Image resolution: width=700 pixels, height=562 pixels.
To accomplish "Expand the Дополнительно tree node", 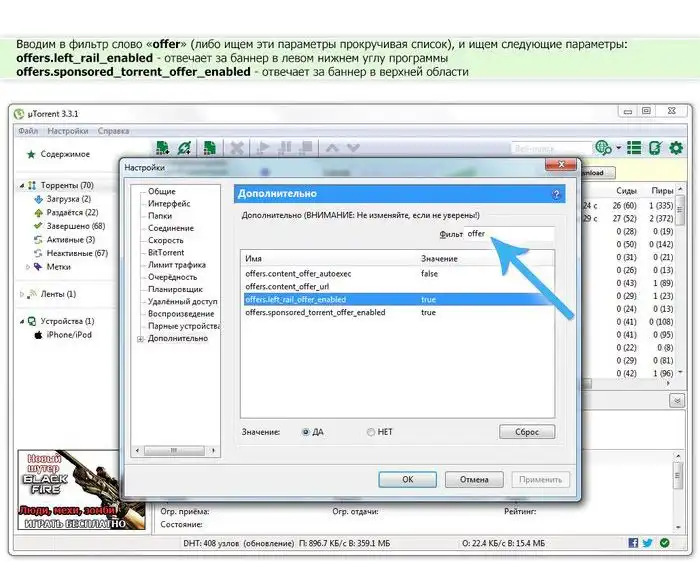I will pos(140,339).
